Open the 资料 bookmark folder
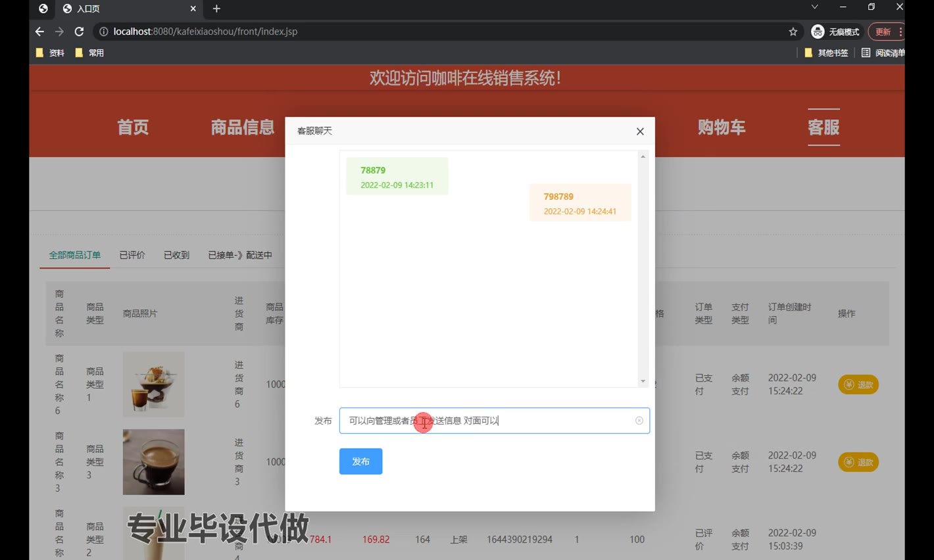 pos(51,53)
